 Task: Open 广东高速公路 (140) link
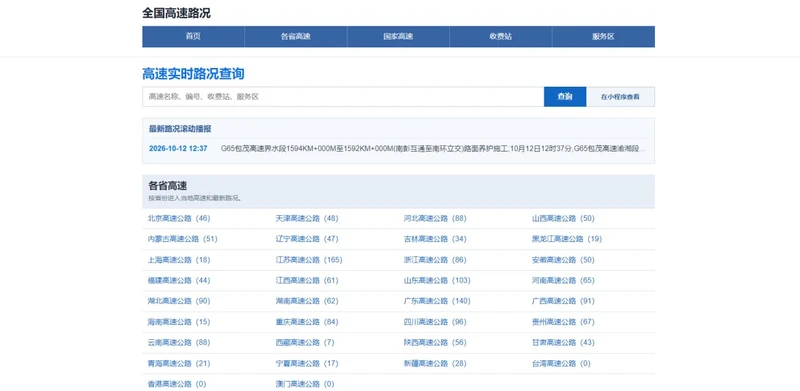pos(437,301)
